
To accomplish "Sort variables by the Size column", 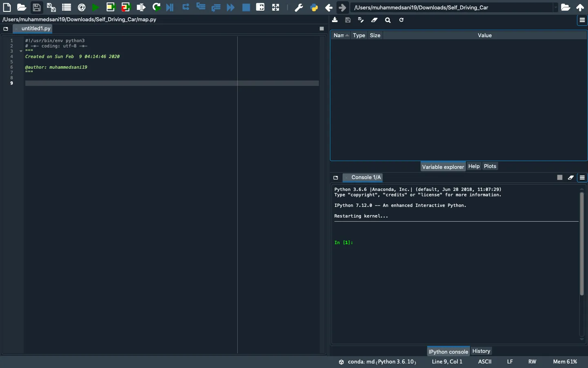I will pos(375,36).
